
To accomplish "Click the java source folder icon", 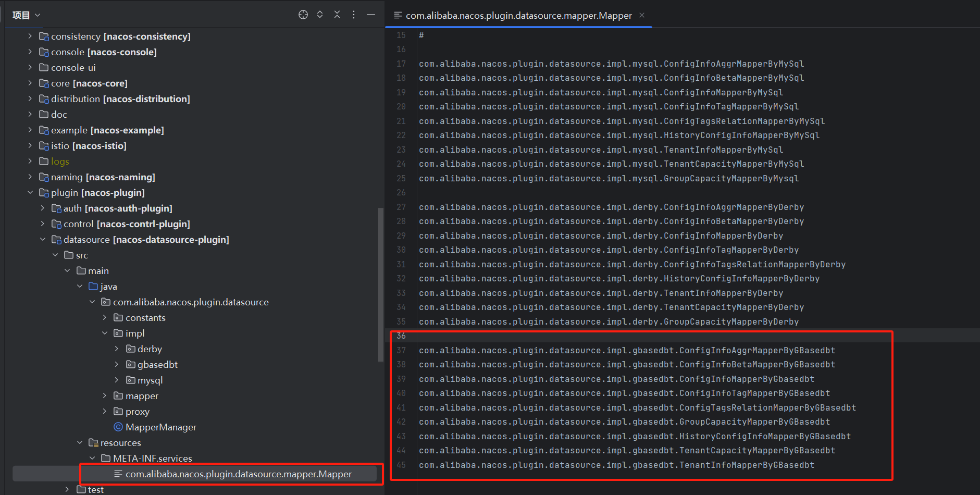I will click(x=94, y=286).
